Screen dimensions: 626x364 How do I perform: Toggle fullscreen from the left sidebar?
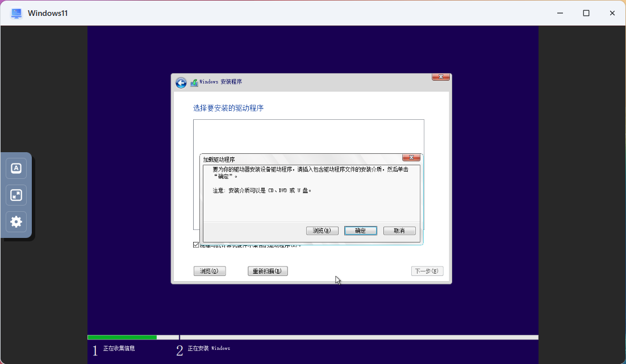click(x=16, y=195)
